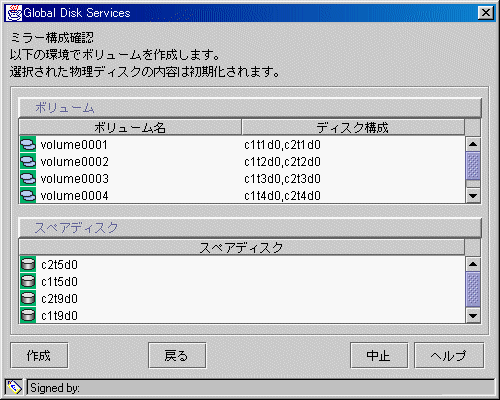
Task: Click the volume icon beside volume0004
Action: 28,195
